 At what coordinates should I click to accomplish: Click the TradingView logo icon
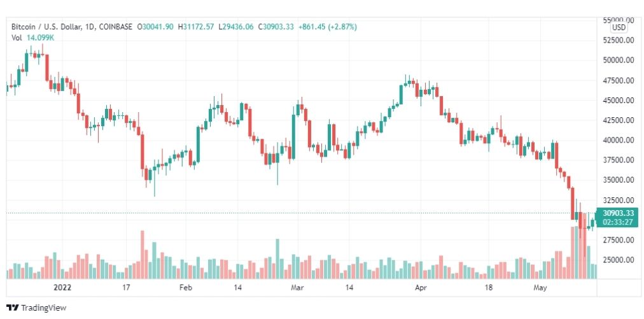tap(12, 308)
